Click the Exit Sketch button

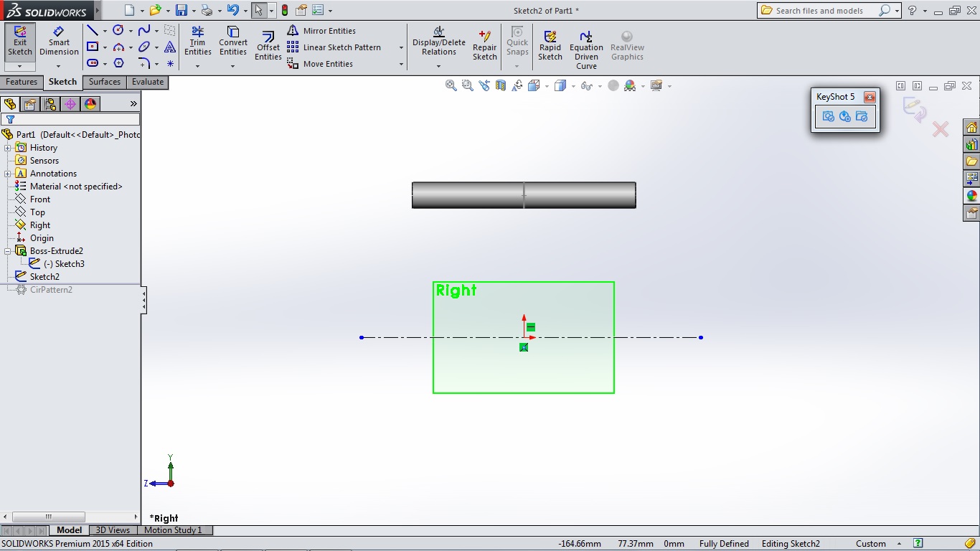click(20, 42)
